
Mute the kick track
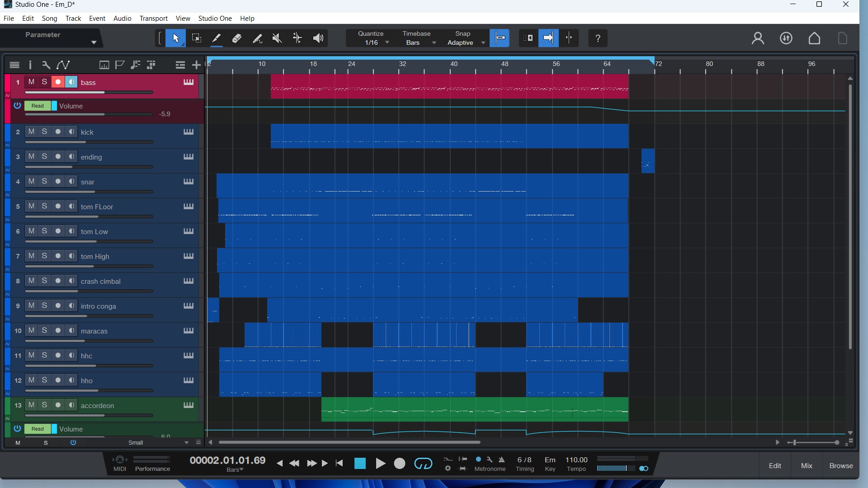point(31,132)
